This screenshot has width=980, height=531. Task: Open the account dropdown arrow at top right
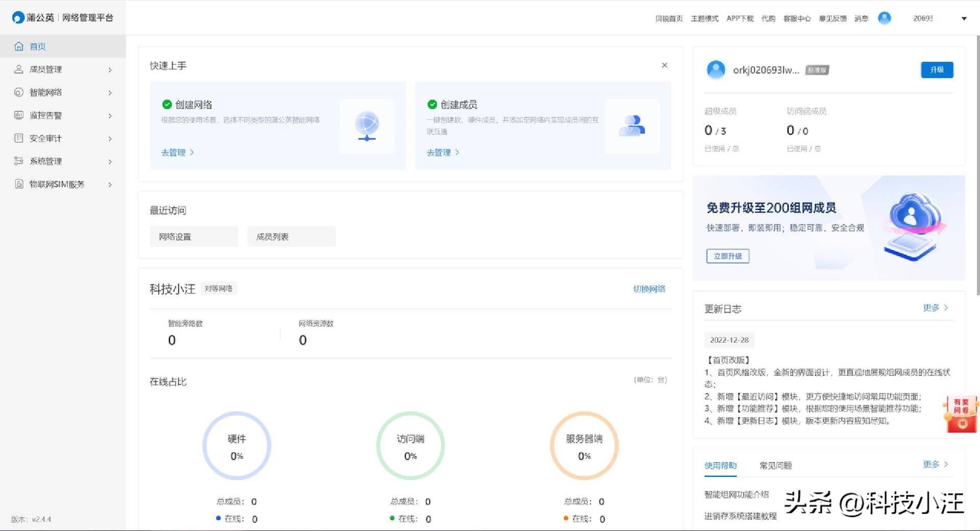(964, 19)
